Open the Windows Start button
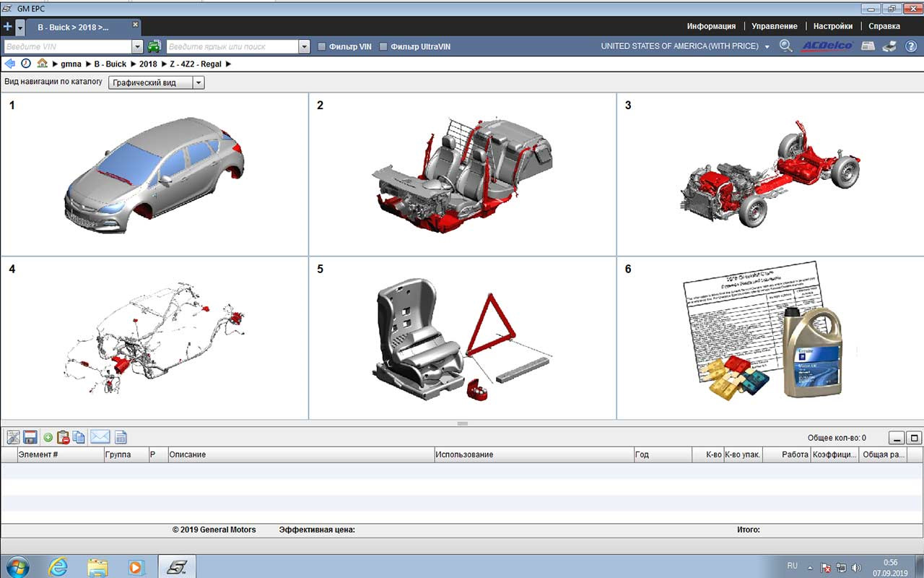 pos(17,566)
